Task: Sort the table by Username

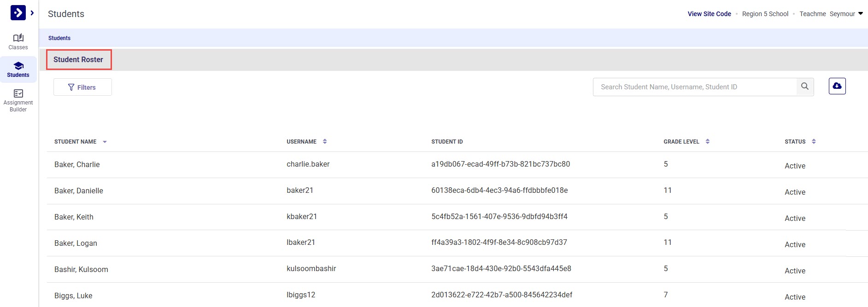Action: click(x=325, y=142)
